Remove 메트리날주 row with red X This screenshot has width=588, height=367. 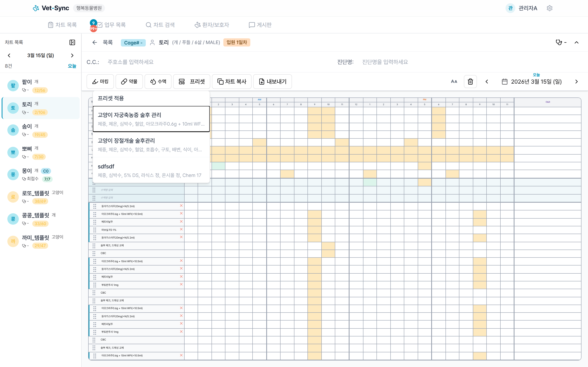pos(181,222)
